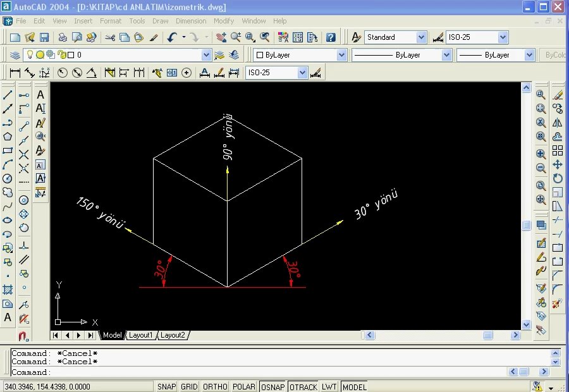This screenshot has height=392, width=569.
Task: Click the Linear Dimension icon
Action: (15, 73)
